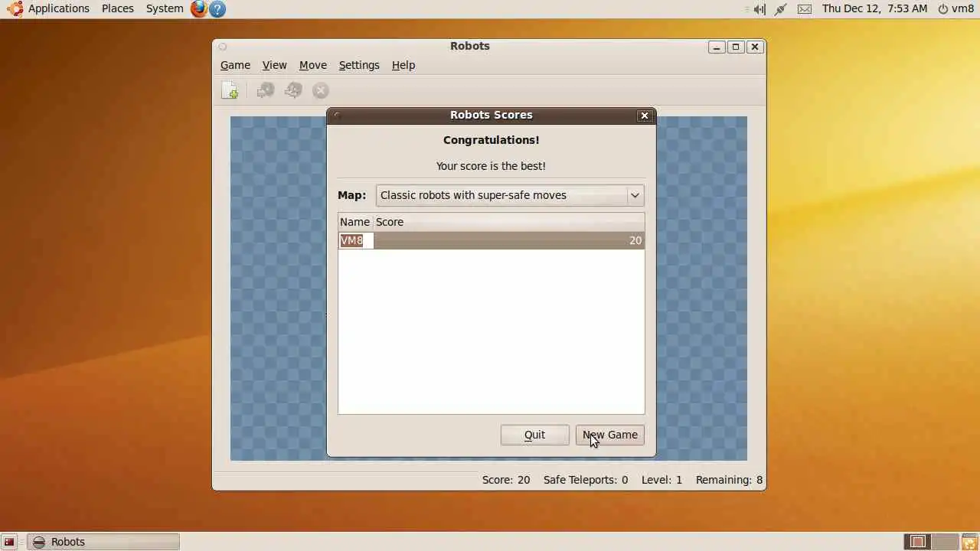Open the vm8 user session menu
The width and height of the screenshot is (980, 551).
956,8
